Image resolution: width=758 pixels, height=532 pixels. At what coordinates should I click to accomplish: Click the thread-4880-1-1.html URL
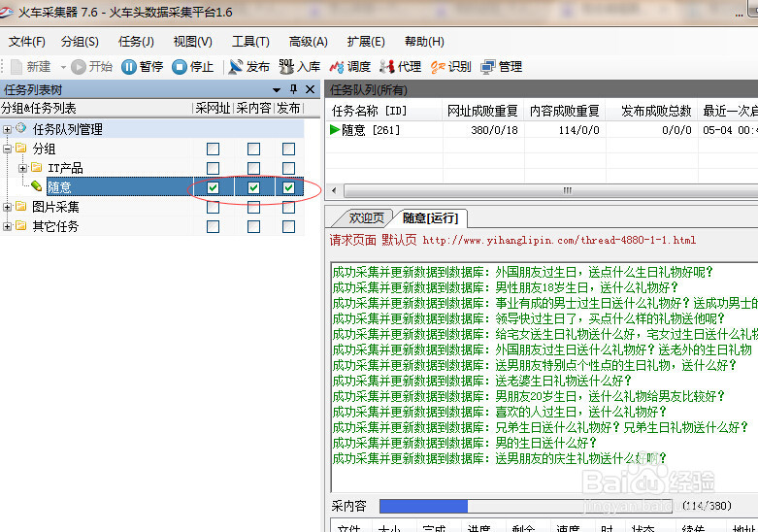[559, 240]
